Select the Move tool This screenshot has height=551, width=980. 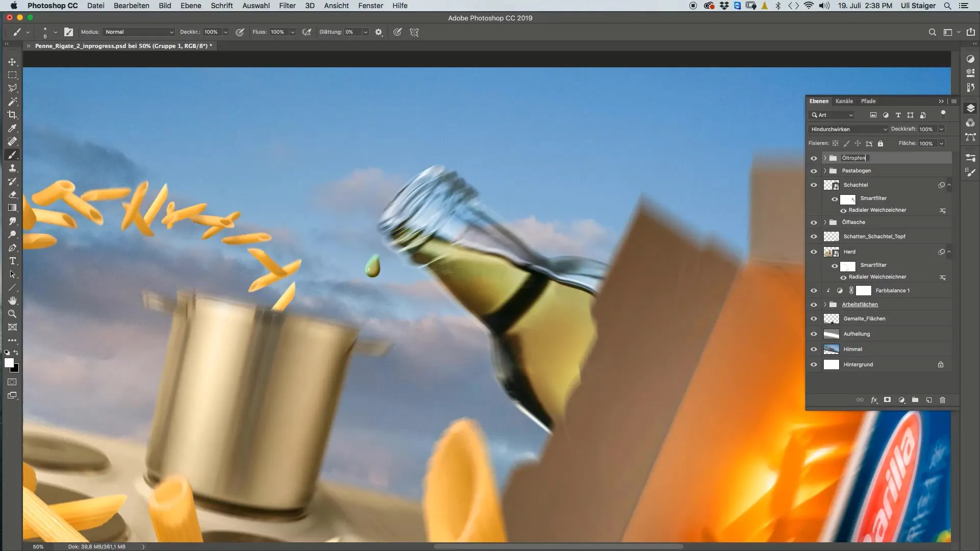[12, 62]
